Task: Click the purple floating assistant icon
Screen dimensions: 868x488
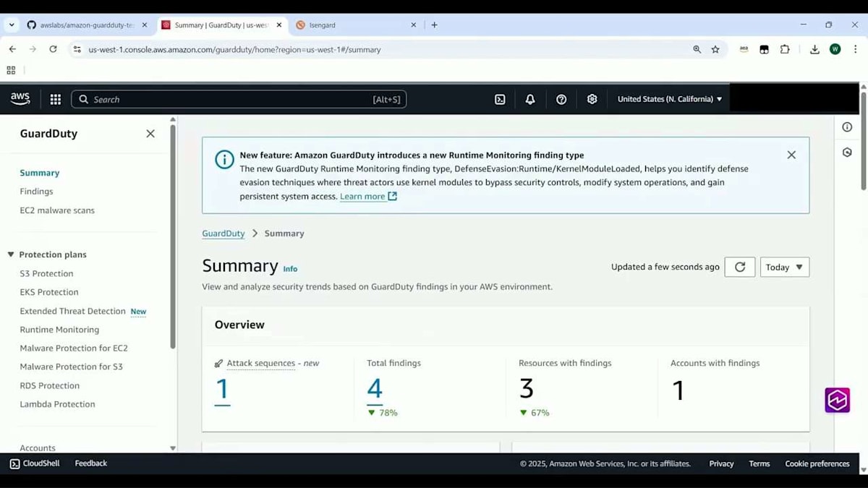Action: 838,400
